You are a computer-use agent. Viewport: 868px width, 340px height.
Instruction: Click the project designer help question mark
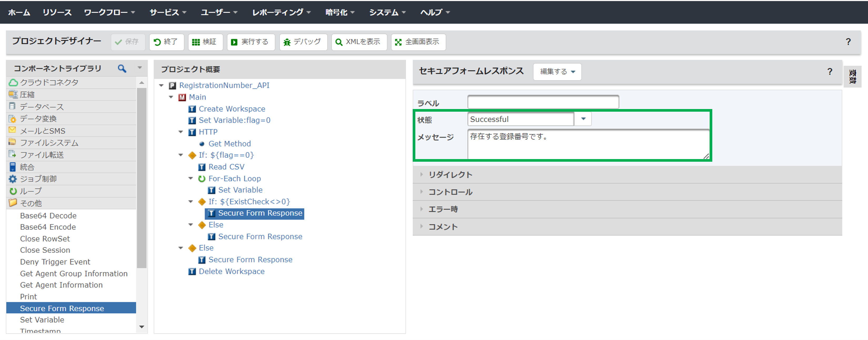[x=848, y=42]
